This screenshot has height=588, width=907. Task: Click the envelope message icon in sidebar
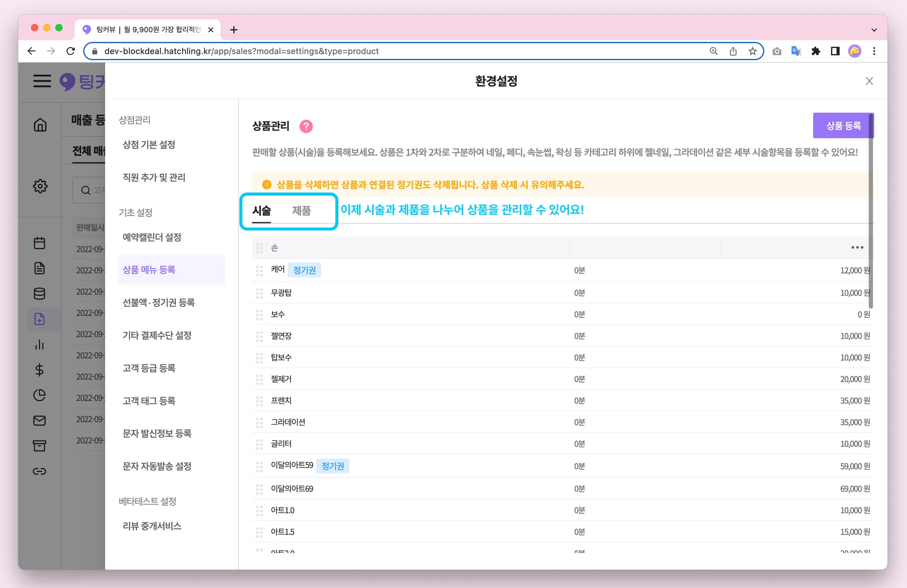coord(39,421)
